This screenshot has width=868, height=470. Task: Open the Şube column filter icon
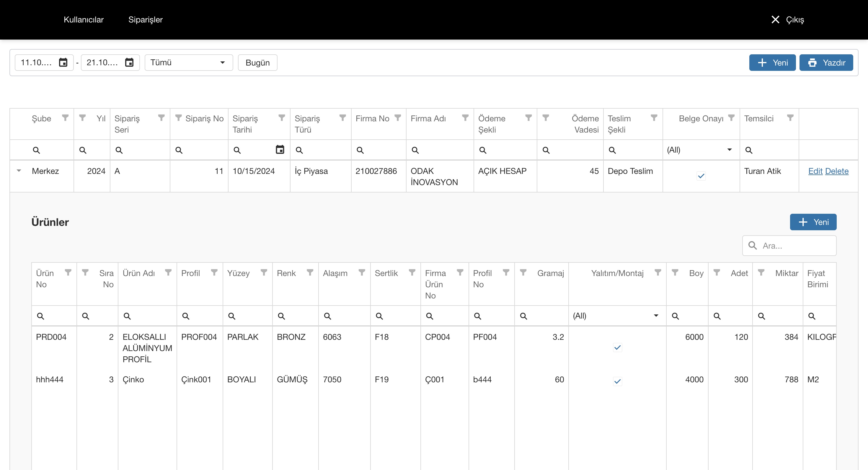[65, 118]
